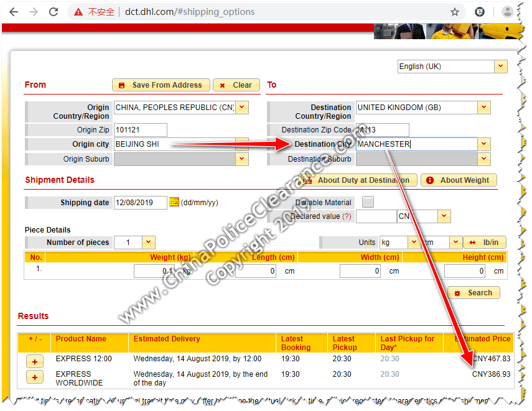This screenshot has height=411, width=532.
Task: Click the Search button
Action: [x=474, y=293]
